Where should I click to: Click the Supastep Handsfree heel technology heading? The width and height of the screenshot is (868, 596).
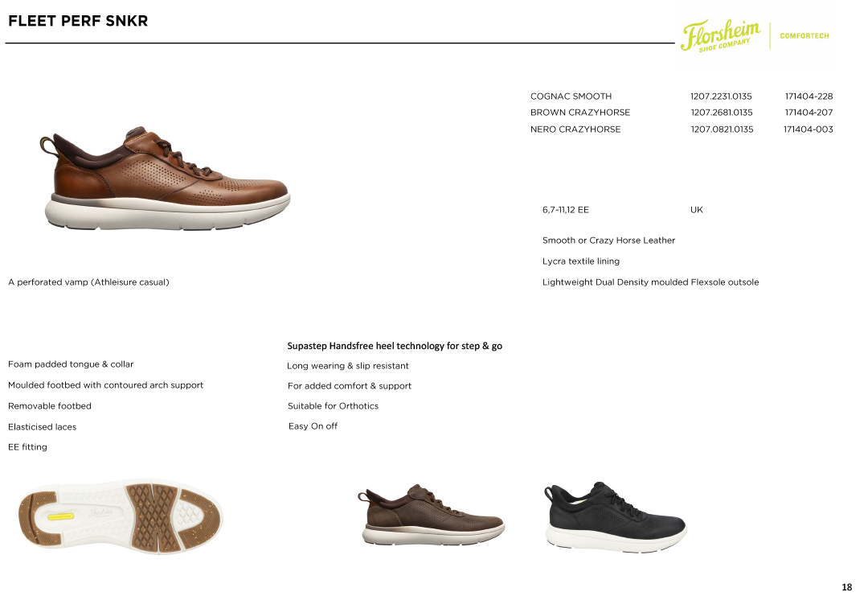tap(395, 346)
